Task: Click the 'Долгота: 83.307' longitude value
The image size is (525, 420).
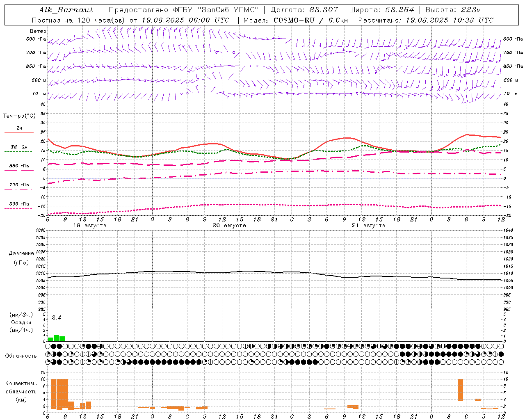Action: coord(304,10)
